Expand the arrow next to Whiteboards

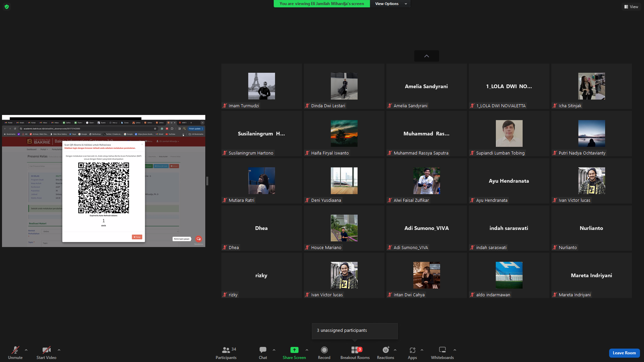pyautogui.click(x=455, y=350)
